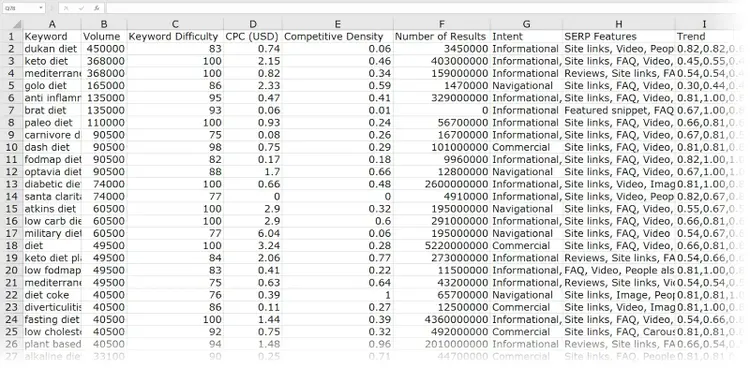Screen dimensions: 750x368
Task: Select column B header
Action: [104, 24]
